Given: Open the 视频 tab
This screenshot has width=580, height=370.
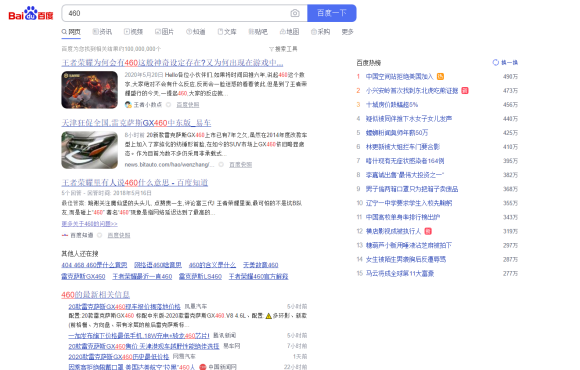Looking at the screenshot, I should pos(133,32).
